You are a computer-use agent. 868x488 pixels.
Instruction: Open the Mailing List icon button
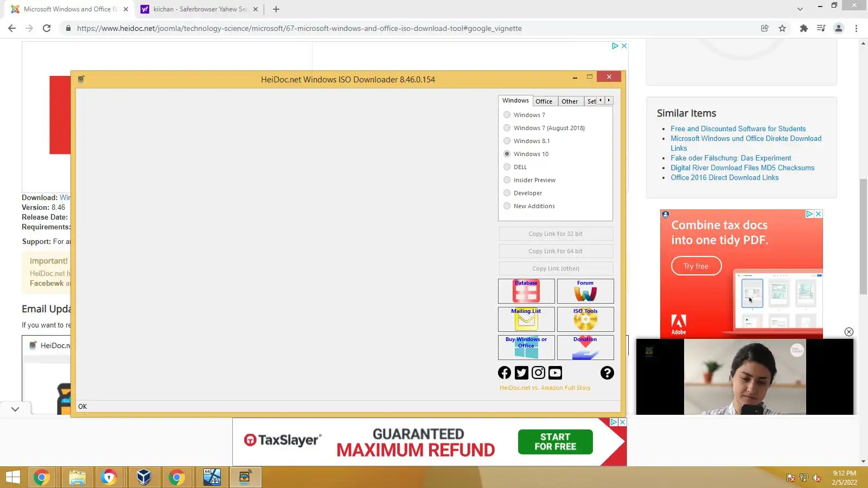point(526,319)
